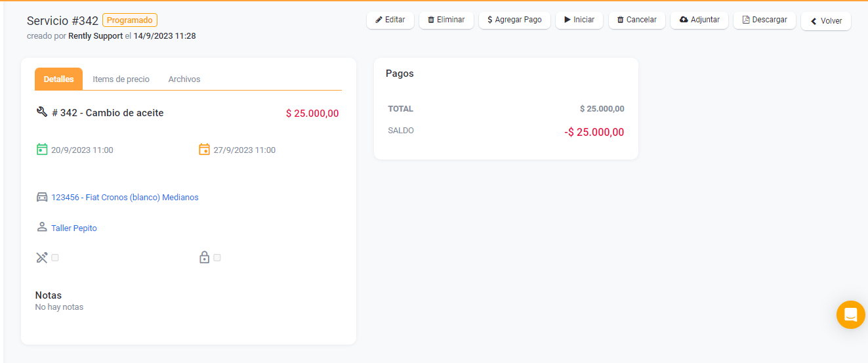Toggle the checkbox beside the padlock icon
The width and height of the screenshot is (868, 363).
pyautogui.click(x=217, y=257)
